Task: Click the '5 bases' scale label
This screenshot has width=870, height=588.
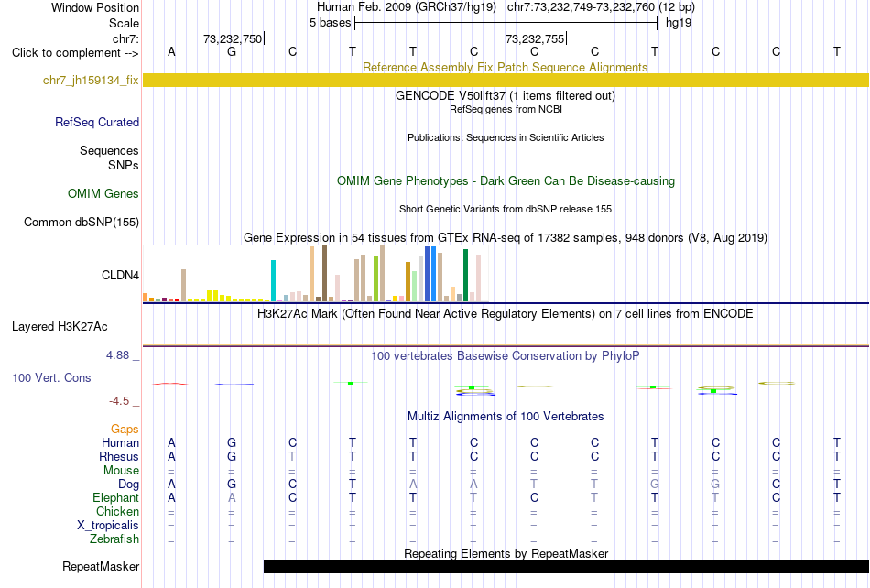Action: click(330, 23)
